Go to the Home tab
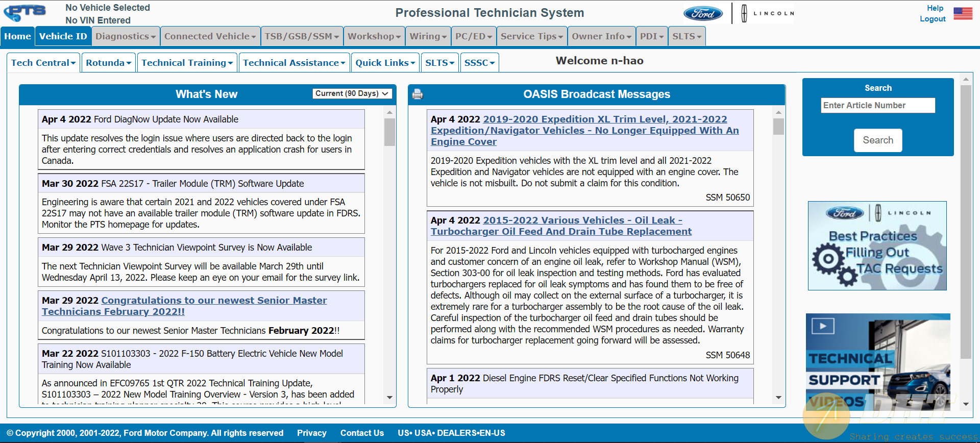This screenshot has height=443, width=980. [x=18, y=36]
